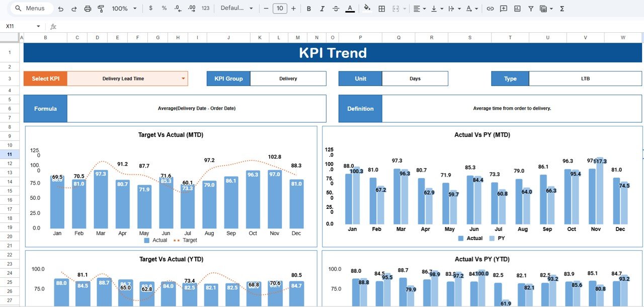Screen dimensions: 644x307
Task: Click the undo button
Action: coord(60,9)
